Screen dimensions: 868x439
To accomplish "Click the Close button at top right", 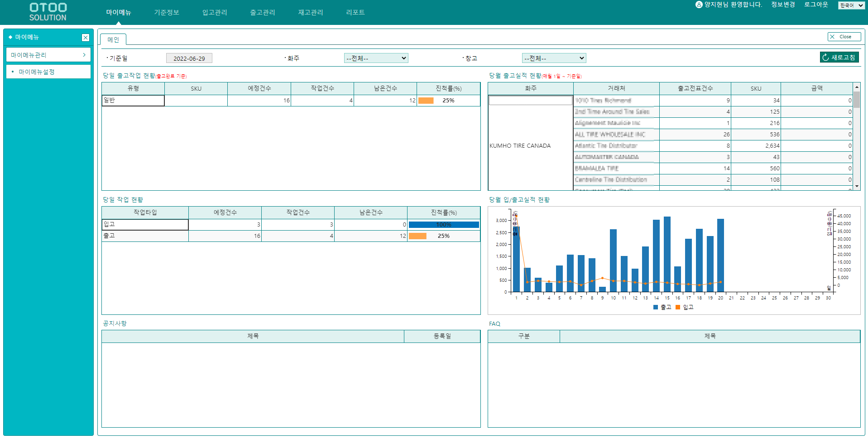I will point(844,37).
